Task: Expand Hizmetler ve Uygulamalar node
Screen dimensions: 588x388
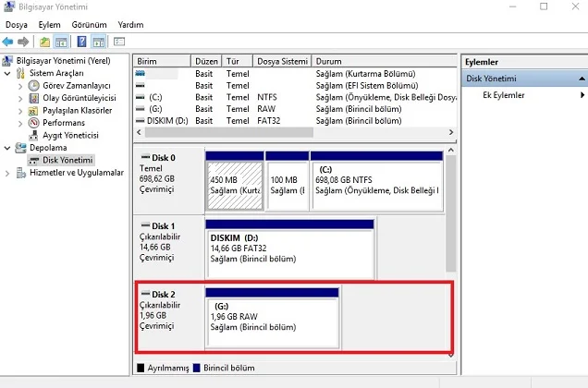Action: (x=7, y=173)
